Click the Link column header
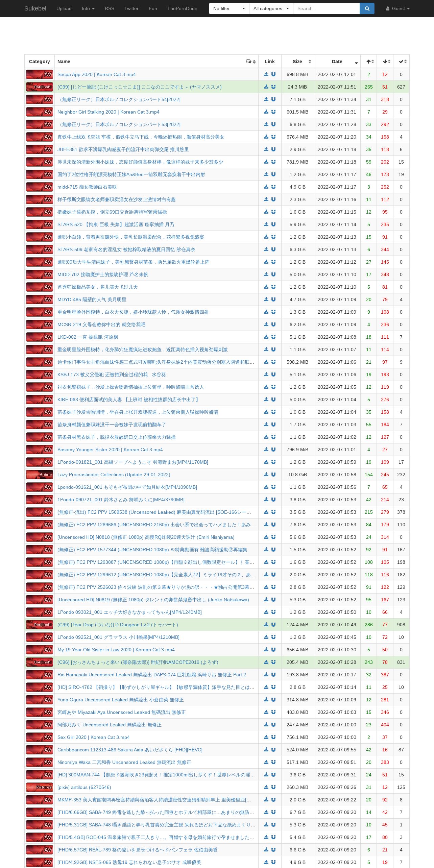Image resolution: width=434 pixels, height=868 pixels. click(270, 62)
